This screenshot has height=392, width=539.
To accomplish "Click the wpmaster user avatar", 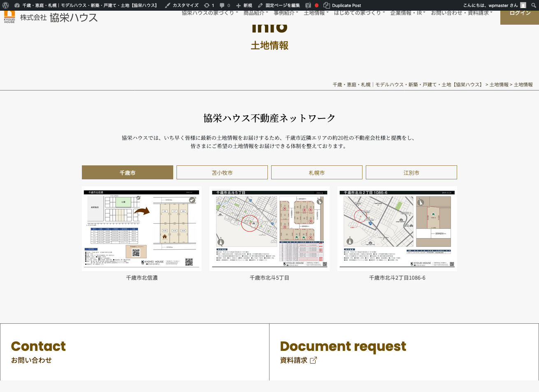I will pos(523,5).
